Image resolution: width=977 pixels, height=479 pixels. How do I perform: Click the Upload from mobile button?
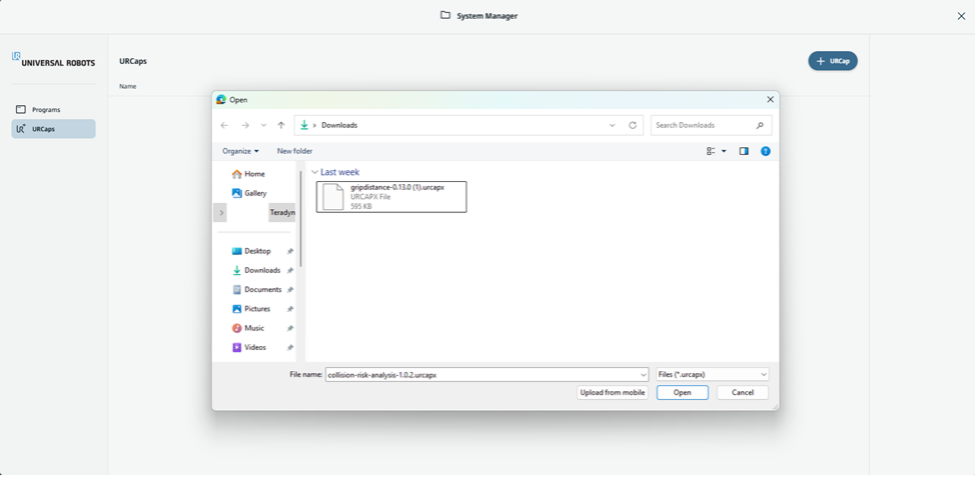coord(612,393)
